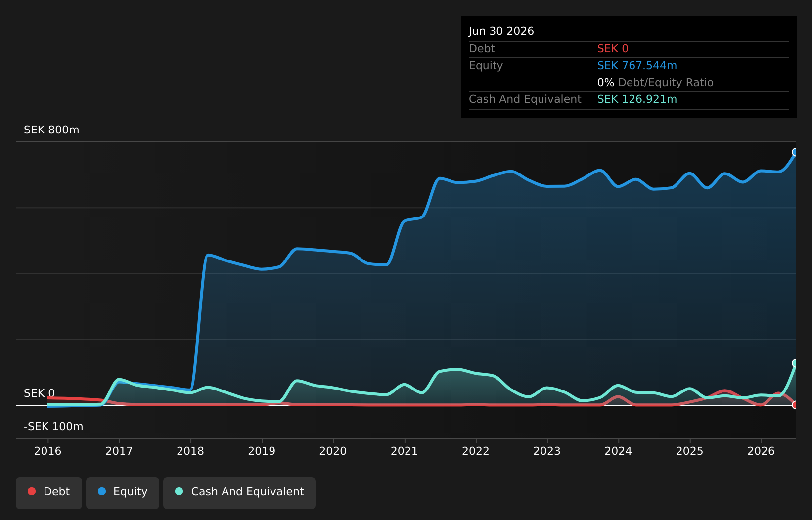Click the 2024 x-axis label
812x520 pixels.
pyautogui.click(x=618, y=451)
